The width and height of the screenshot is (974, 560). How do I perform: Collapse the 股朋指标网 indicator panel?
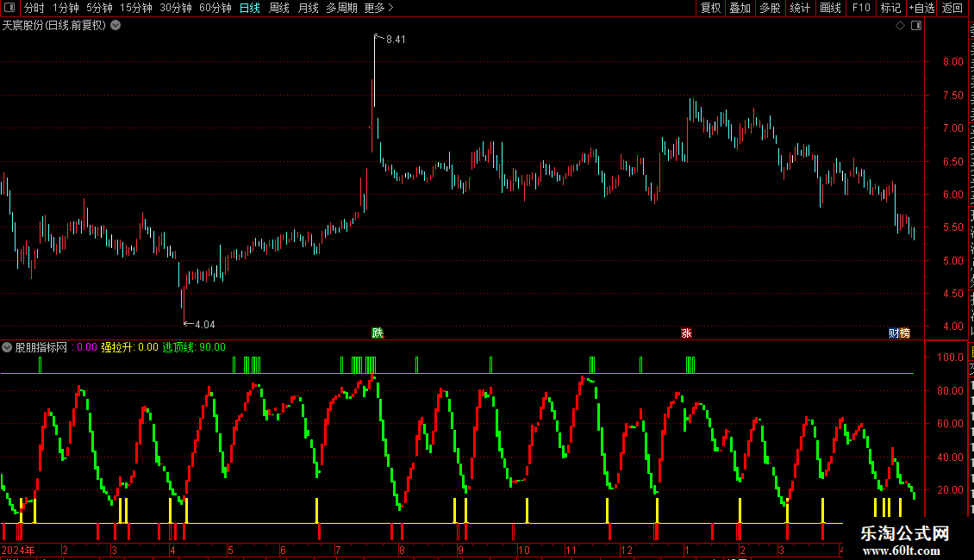(x=7, y=347)
